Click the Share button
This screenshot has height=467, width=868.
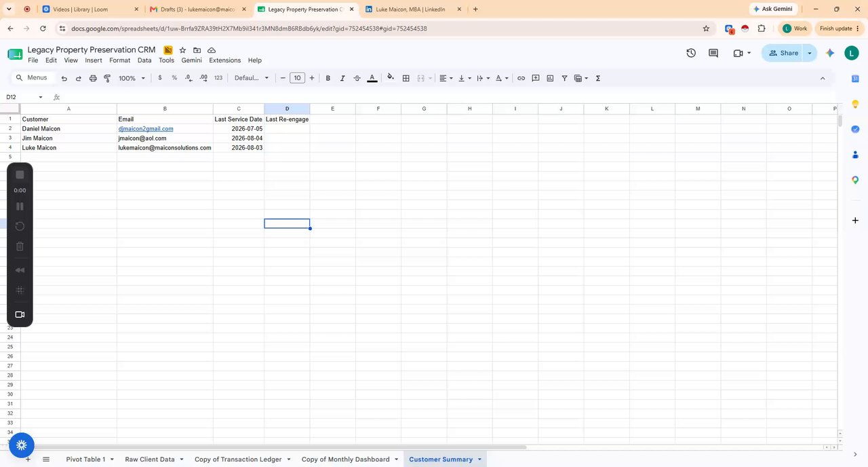point(783,53)
